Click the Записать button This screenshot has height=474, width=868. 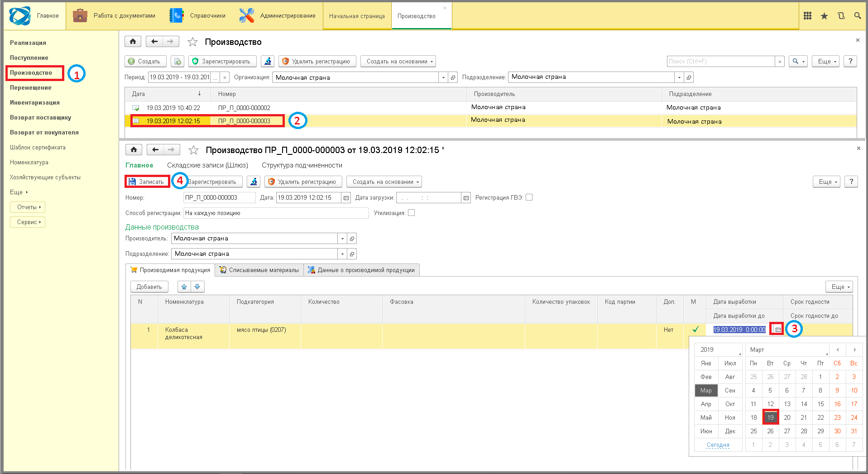click(147, 182)
